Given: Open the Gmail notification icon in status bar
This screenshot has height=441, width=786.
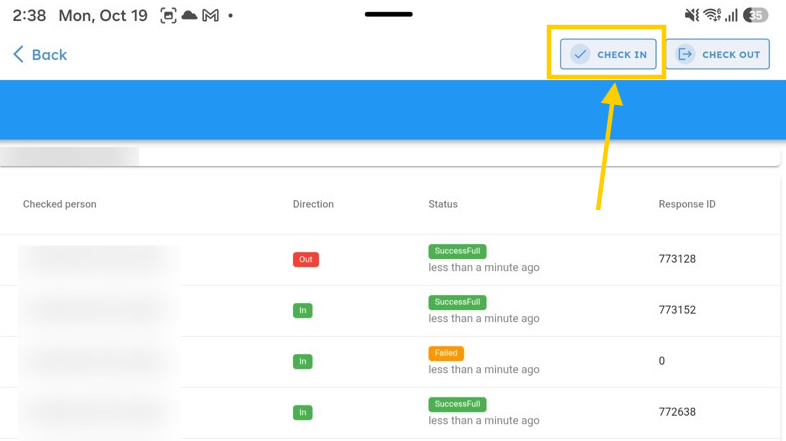Looking at the screenshot, I should point(211,16).
